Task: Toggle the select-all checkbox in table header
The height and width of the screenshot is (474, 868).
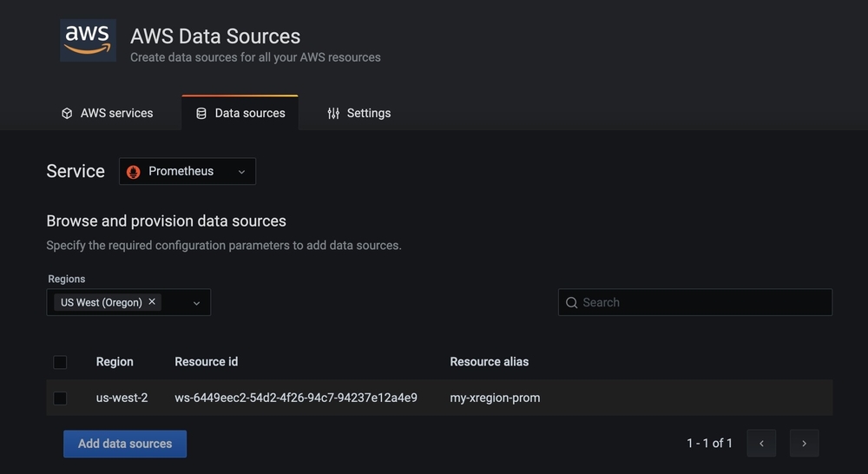Action: click(60, 362)
